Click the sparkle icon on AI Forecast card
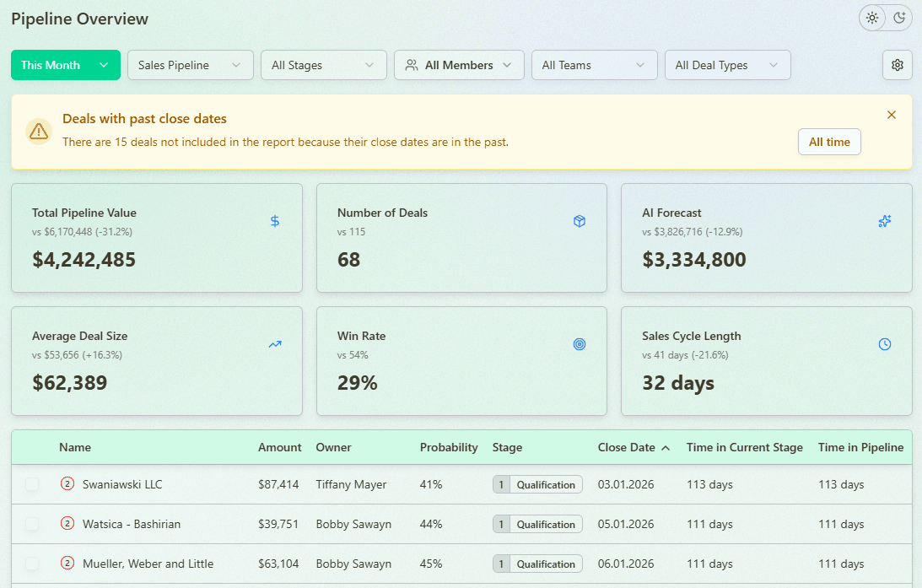The width and height of the screenshot is (922, 588). tap(884, 221)
